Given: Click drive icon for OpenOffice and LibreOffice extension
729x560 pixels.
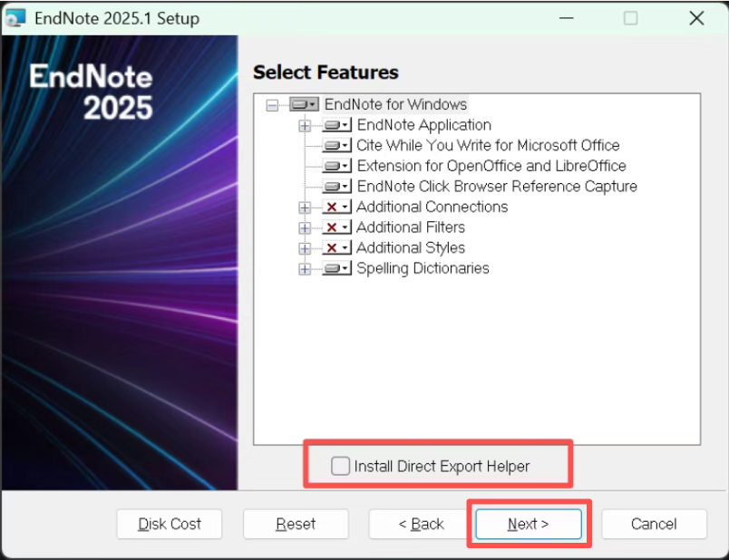Looking at the screenshot, I should pyautogui.click(x=336, y=166).
